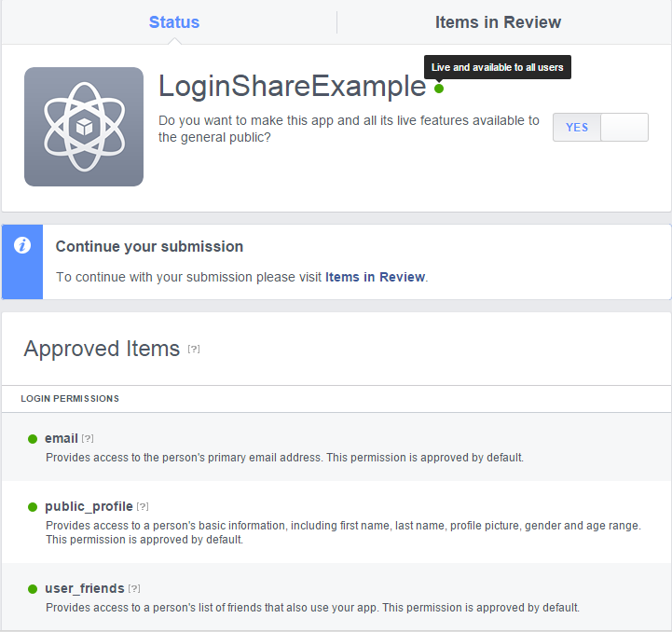Click the email permission name

pyautogui.click(x=62, y=438)
